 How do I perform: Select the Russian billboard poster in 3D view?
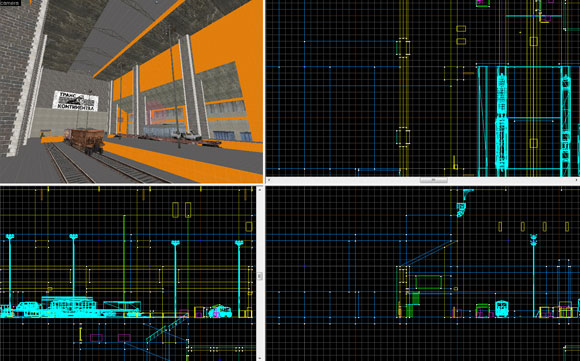(x=75, y=101)
